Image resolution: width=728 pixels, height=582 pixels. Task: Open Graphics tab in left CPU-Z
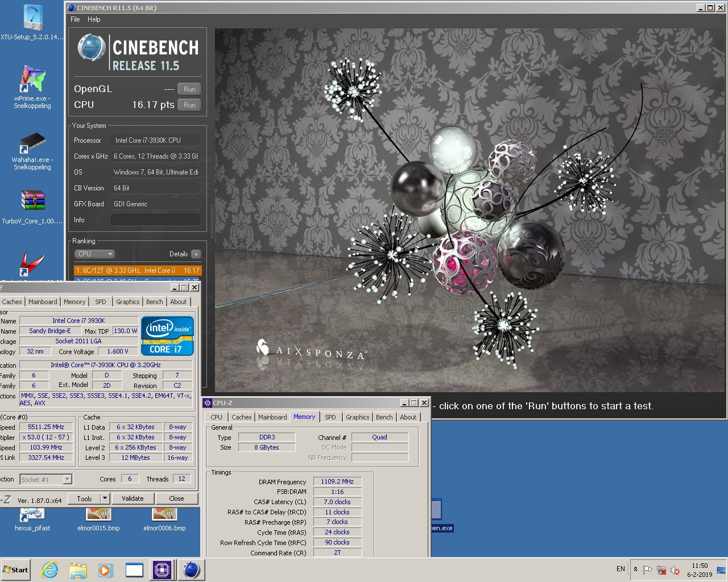(x=127, y=302)
